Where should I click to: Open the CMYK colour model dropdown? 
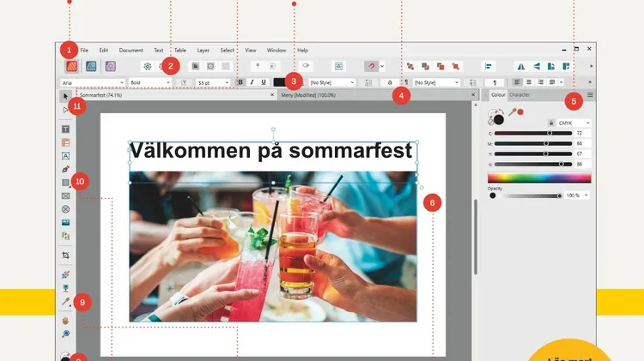[x=574, y=123]
